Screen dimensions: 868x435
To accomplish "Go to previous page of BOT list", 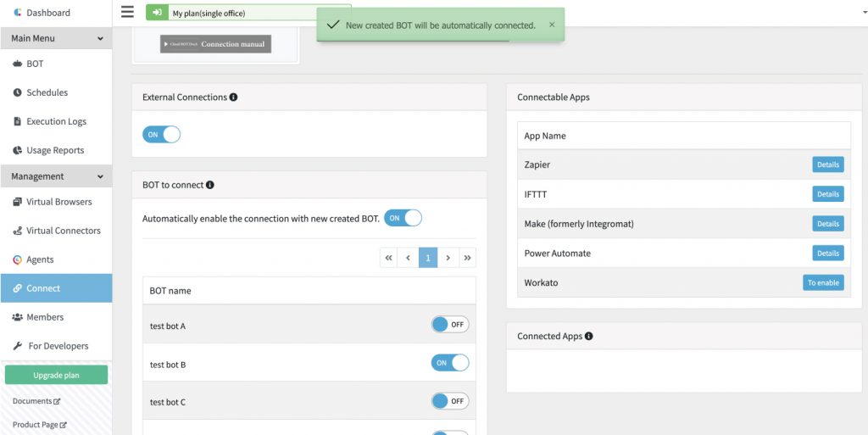I will click(x=408, y=258).
